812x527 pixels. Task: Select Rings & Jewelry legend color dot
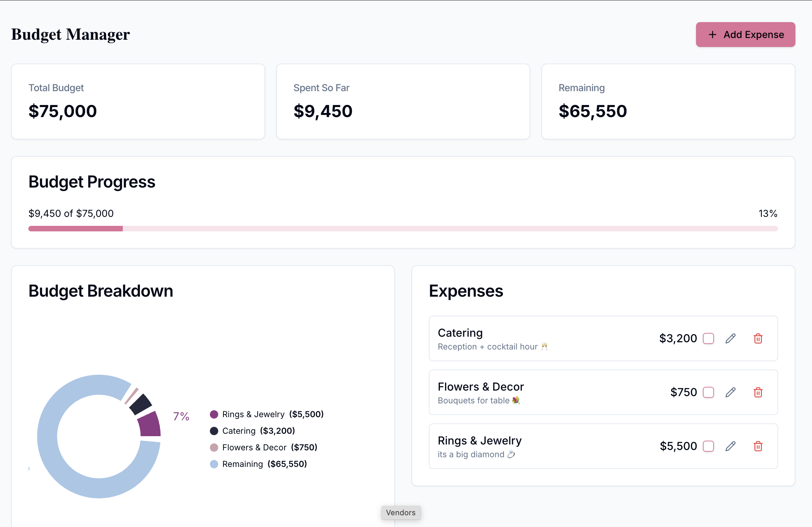point(214,414)
